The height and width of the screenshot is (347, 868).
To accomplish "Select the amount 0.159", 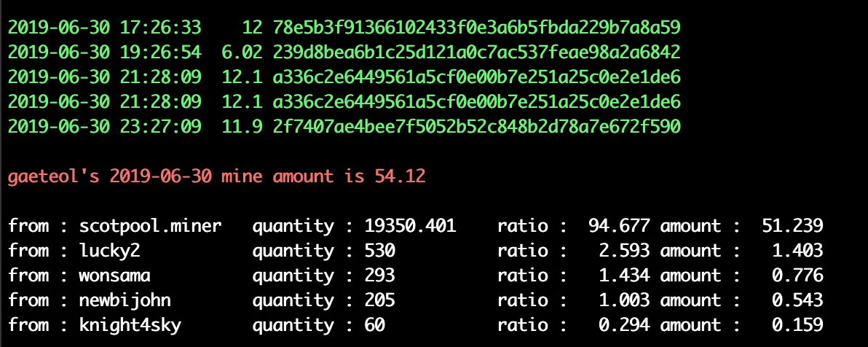I will pos(797,325).
